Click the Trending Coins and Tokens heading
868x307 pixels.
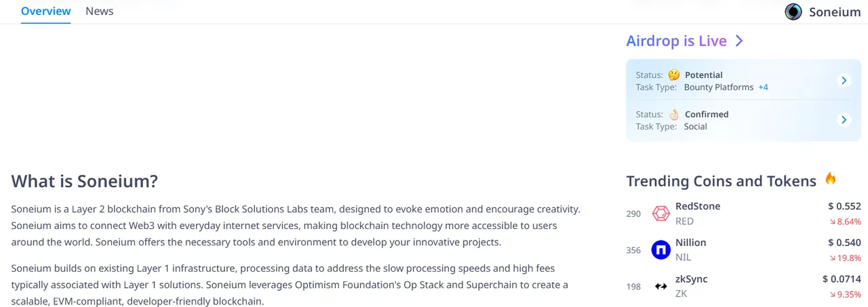click(x=721, y=181)
